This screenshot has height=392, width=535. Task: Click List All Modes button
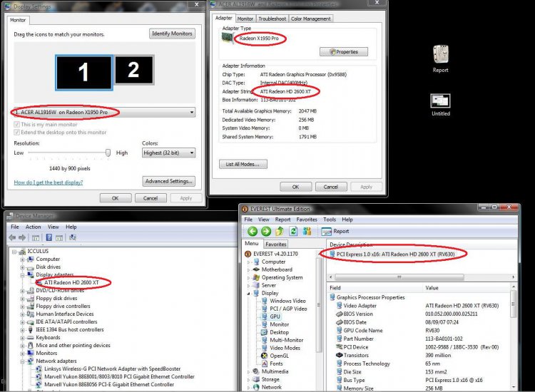pos(243,164)
